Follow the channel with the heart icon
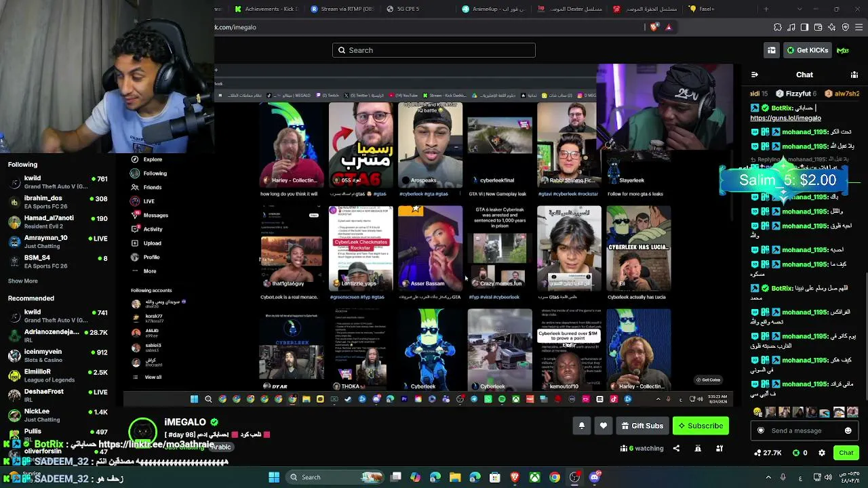Screen dimensions: 868x488 point(604,426)
